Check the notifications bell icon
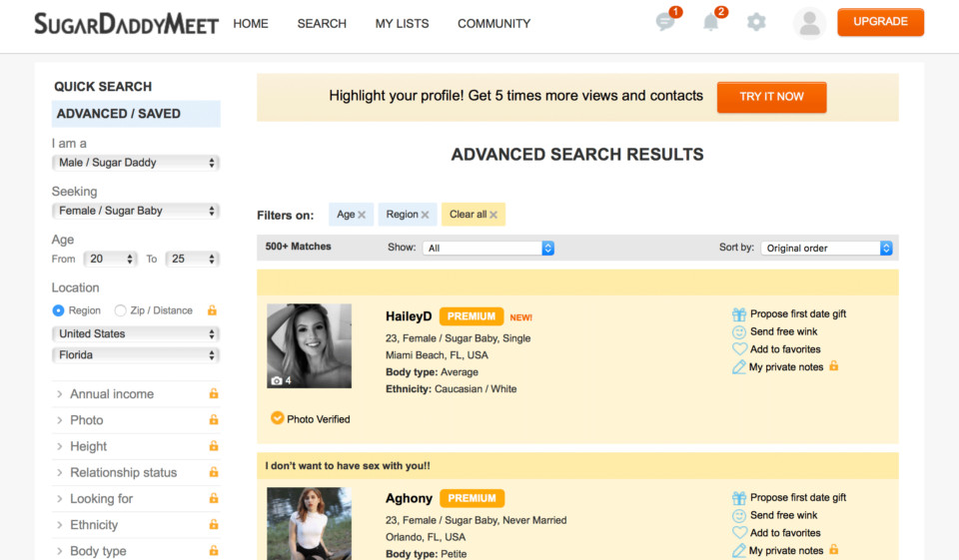The height and width of the screenshot is (560, 959). tap(711, 22)
